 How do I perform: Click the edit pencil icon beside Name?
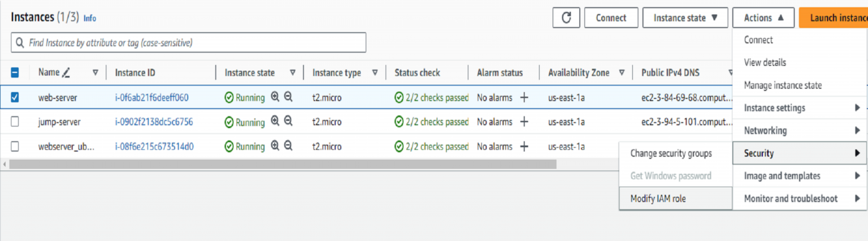point(66,72)
